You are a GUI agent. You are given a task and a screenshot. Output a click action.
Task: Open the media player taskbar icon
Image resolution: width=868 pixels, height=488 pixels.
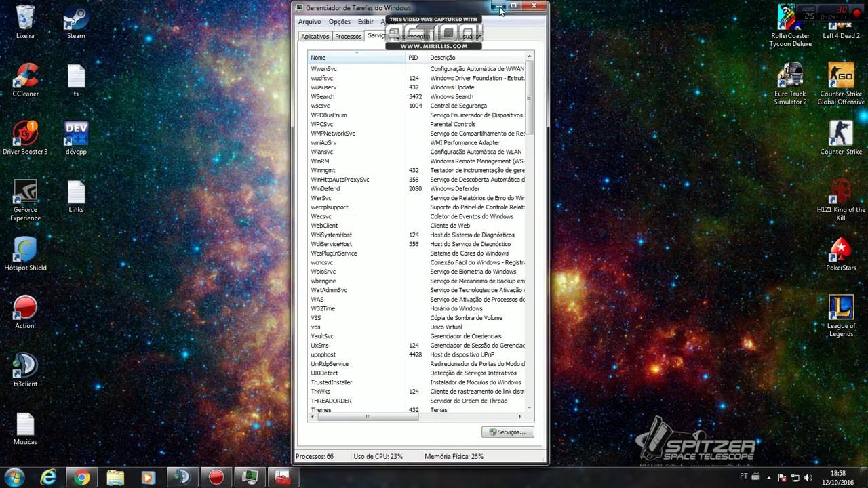[x=148, y=477]
